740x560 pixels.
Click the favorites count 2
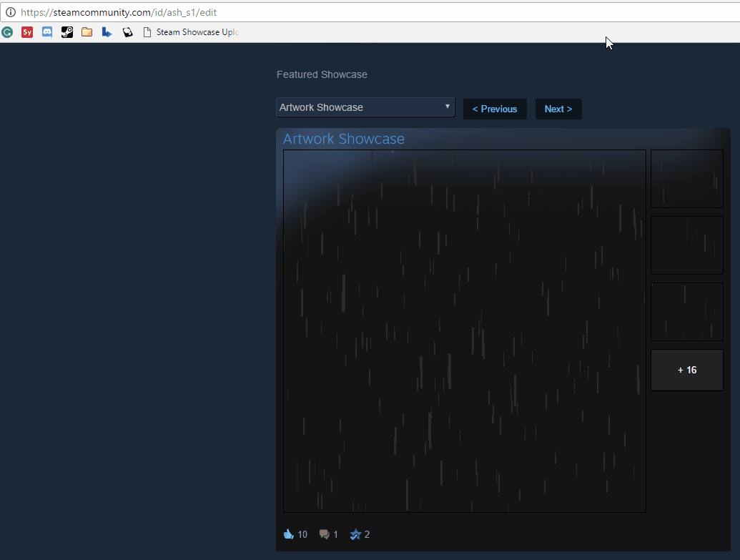pos(367,534)
